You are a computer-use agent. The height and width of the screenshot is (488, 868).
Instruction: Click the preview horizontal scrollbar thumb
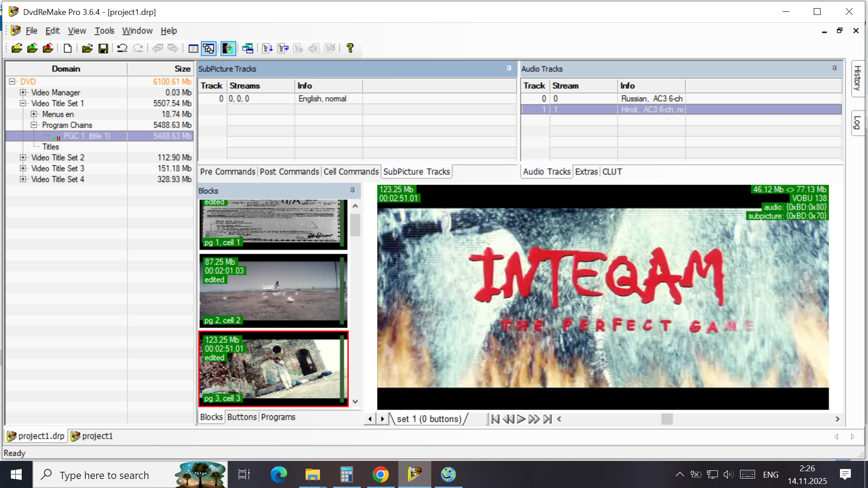pyautogui.click(x=667, y=419)
